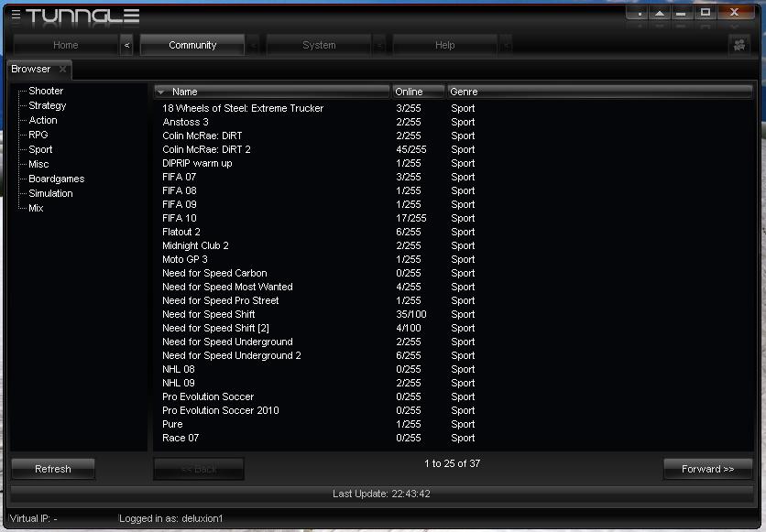Open the Help tab
The width and height of the screenshot is (766, 532).
point(444,45)
